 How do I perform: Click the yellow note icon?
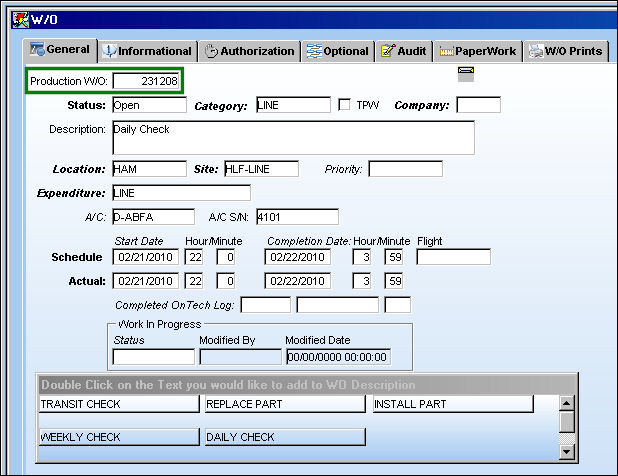(466, 74)
